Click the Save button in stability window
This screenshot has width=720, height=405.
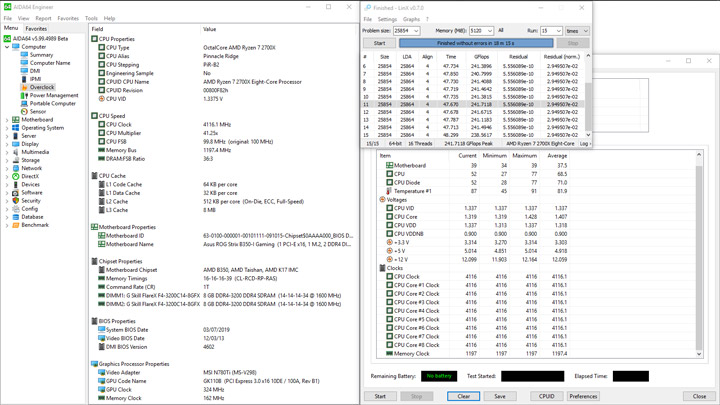(x=500, y=396)
